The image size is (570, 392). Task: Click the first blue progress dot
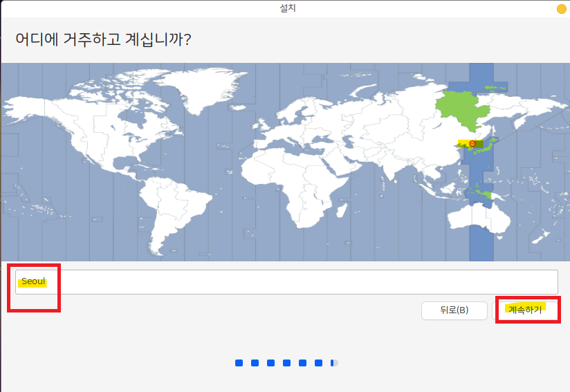tap(239, 363)
